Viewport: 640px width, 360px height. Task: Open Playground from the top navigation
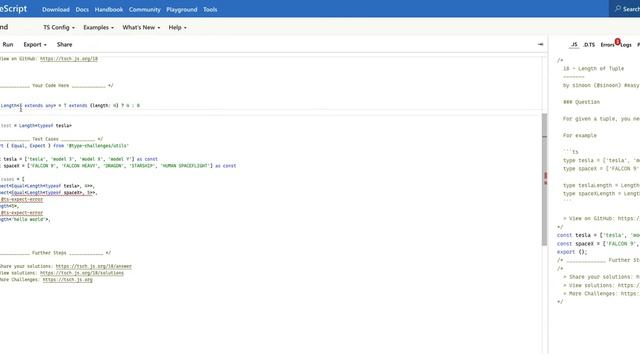point(182,9)
